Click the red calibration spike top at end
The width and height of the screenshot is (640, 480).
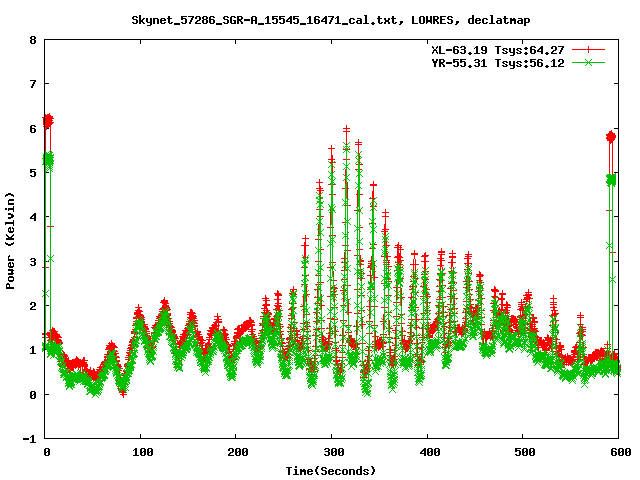(611, 135)
